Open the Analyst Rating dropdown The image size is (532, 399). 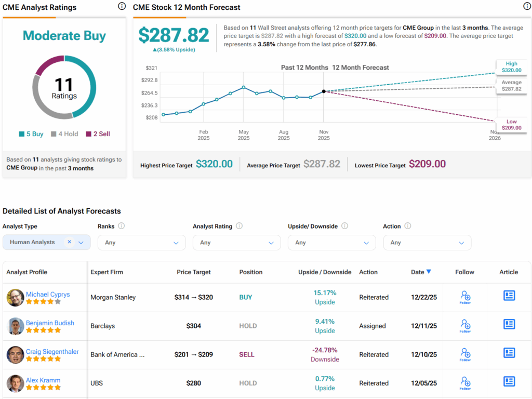tap(236, 243)
